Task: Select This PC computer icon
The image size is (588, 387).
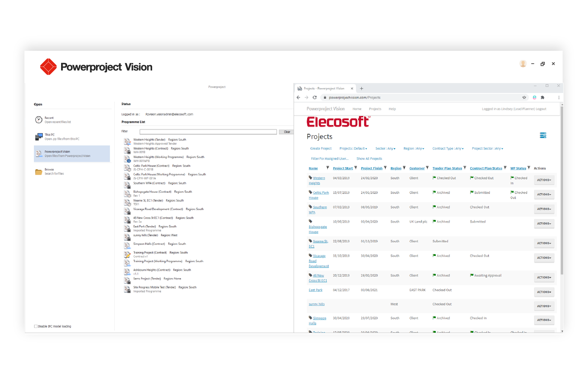Action: click(39, 137)
